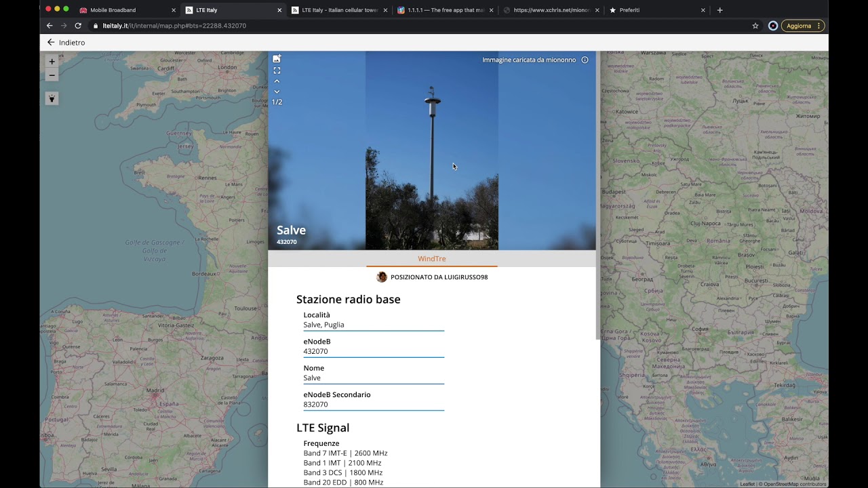This screenshot has height=488, width=868.
Task: Switch to the Mobile Broadband tab
Action: pos(127,10)
